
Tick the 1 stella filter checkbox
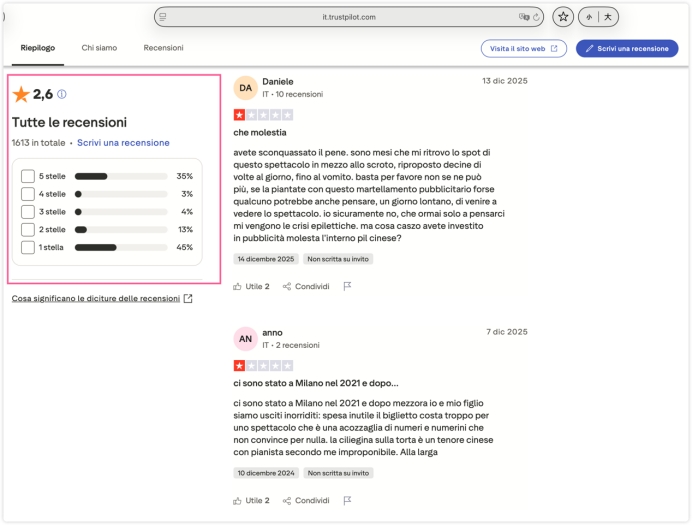28,247
